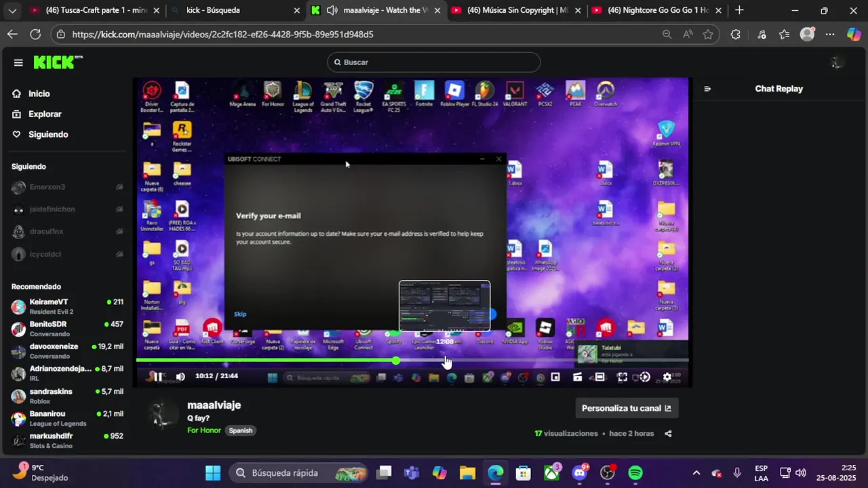
Task: Open the user profile avatar on Kick header
Action: (x=836, y=62)
